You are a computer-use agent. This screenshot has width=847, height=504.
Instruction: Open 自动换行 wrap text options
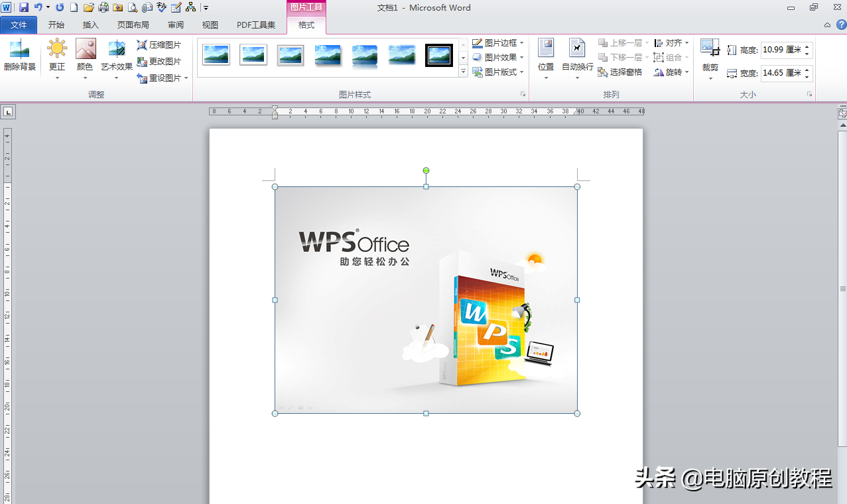point(578,59)
